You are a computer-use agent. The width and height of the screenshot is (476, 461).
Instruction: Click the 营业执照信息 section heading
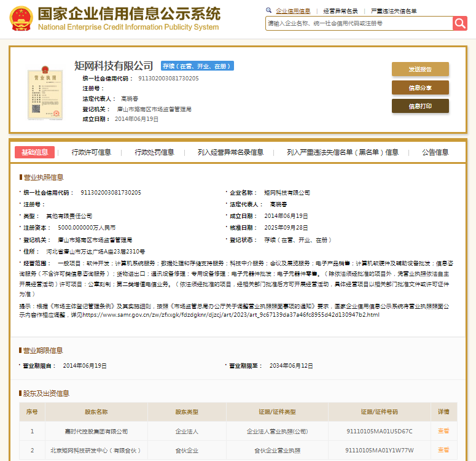[44, 177]
